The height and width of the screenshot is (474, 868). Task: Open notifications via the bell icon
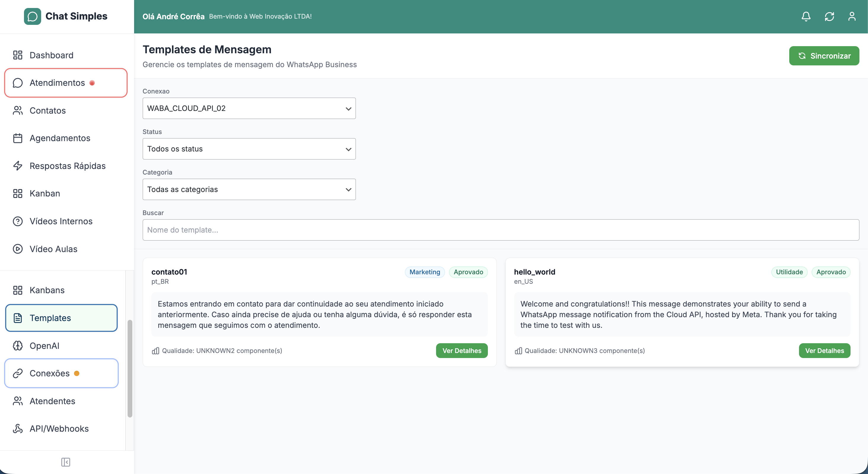pyautogui.click(x=806, y=16)
